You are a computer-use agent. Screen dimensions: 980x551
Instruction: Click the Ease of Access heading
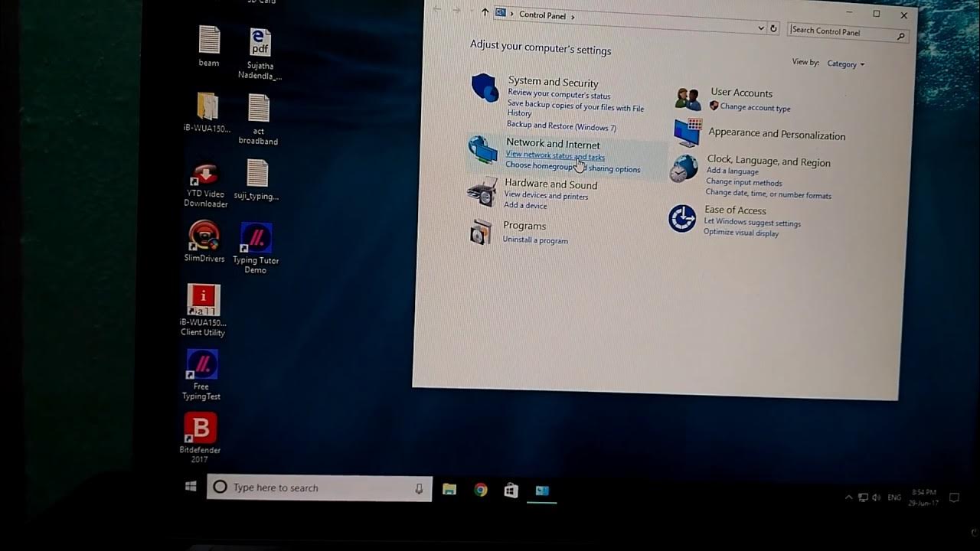point(735,210)
